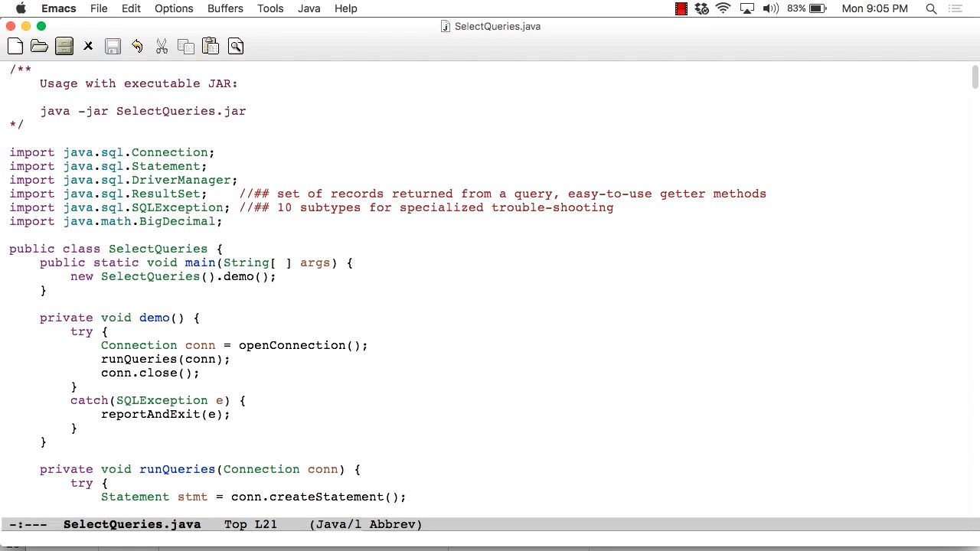Click the red recording menu bar icon
The image size is (980, 551).
point(681,8)
